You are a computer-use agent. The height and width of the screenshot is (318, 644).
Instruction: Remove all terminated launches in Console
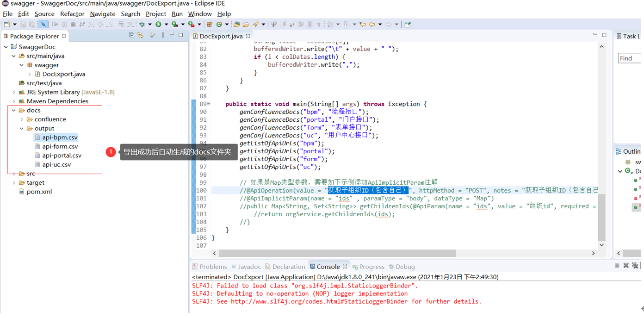635,266
